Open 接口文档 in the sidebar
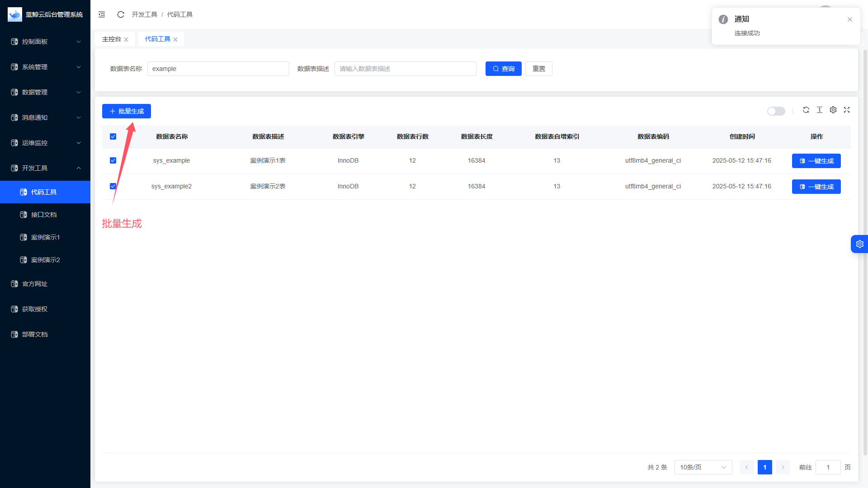Viewport: 868px width, 488px height. point(45,215)
